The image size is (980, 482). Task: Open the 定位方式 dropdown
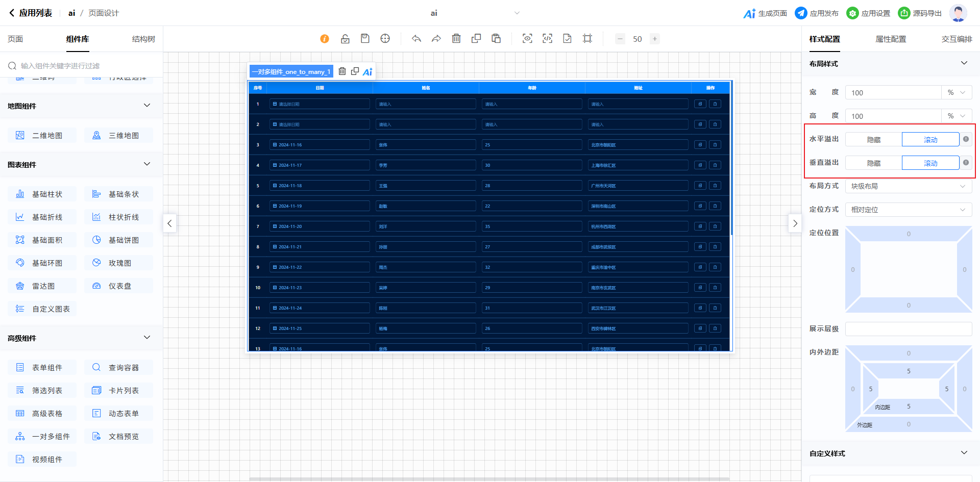coord(908,210)
